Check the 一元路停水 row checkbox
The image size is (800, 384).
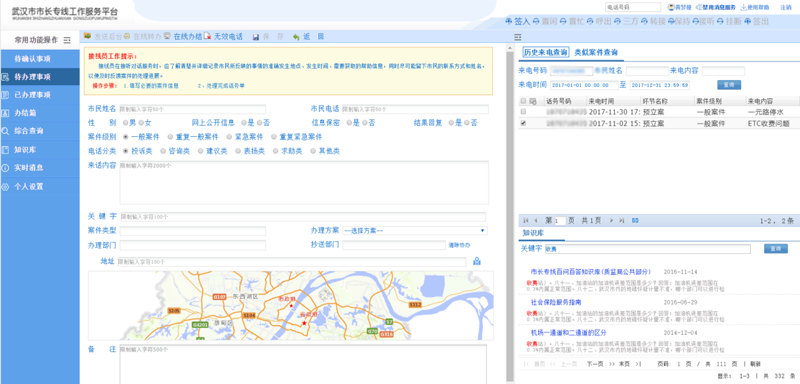pos(522,112)
